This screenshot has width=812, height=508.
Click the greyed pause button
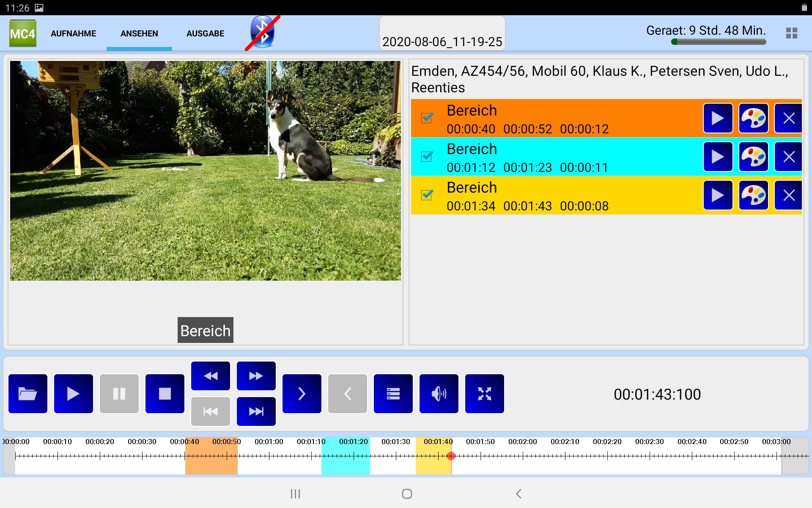[x=119, y=394]
